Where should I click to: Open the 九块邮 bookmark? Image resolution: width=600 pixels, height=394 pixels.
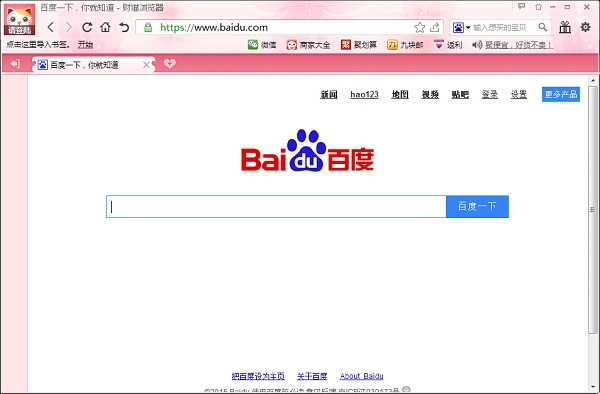point(405,45)
